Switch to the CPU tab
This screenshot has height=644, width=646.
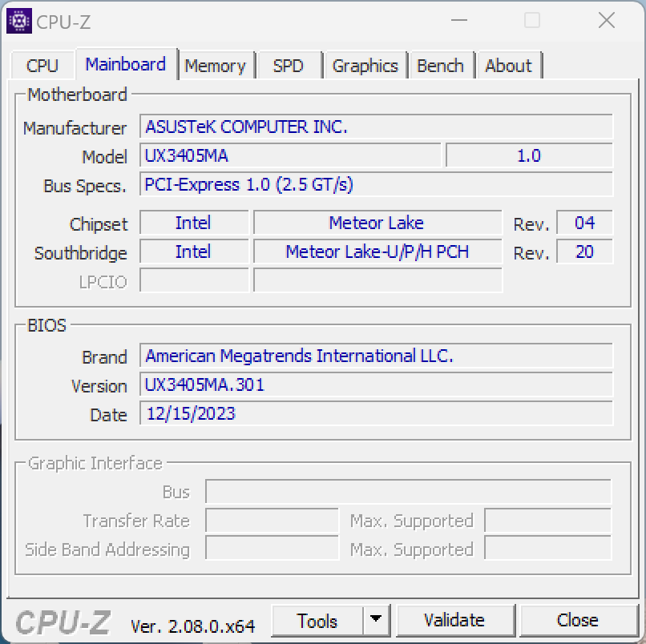(42, 66)
